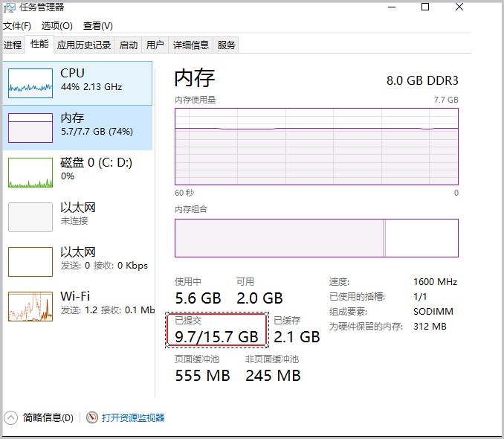The image size is (504, 439).
Task: Select the 磁盘 0 (C: D:) graph thumbnail
Action: (x=30, y=173)
